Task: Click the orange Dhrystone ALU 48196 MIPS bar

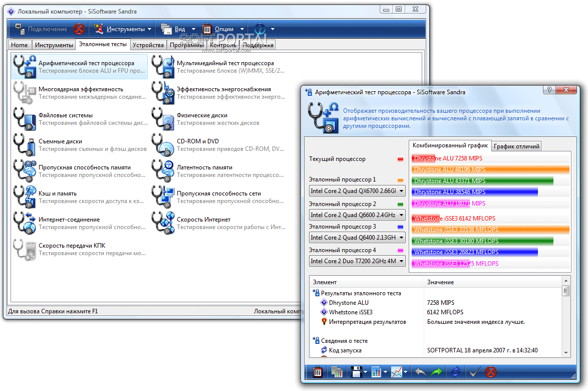Action: (x=490, y=169)
